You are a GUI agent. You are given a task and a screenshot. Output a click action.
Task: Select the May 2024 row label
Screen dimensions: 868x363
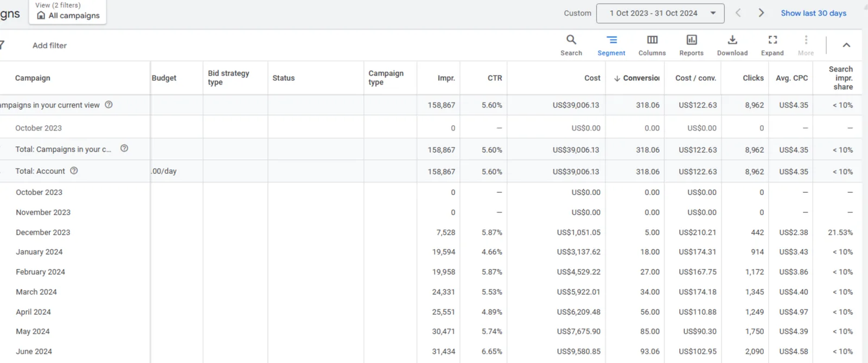coord(33,332)
